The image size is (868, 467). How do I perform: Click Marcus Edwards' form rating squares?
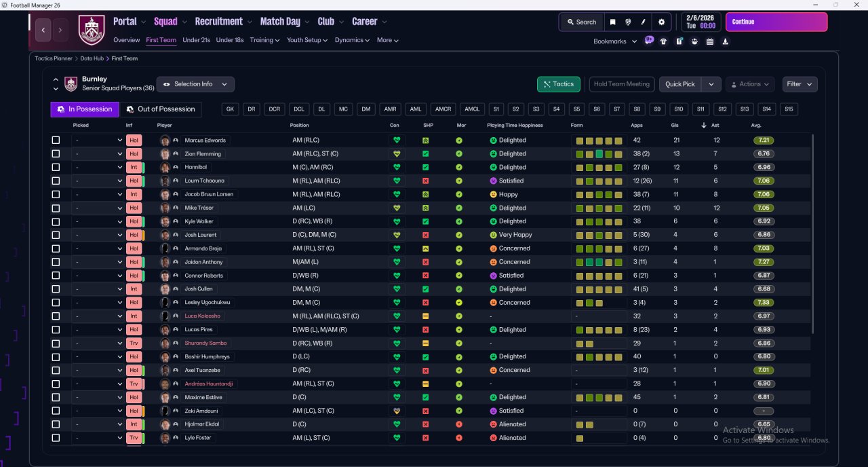pyautogui.click(x=599, y=141)
